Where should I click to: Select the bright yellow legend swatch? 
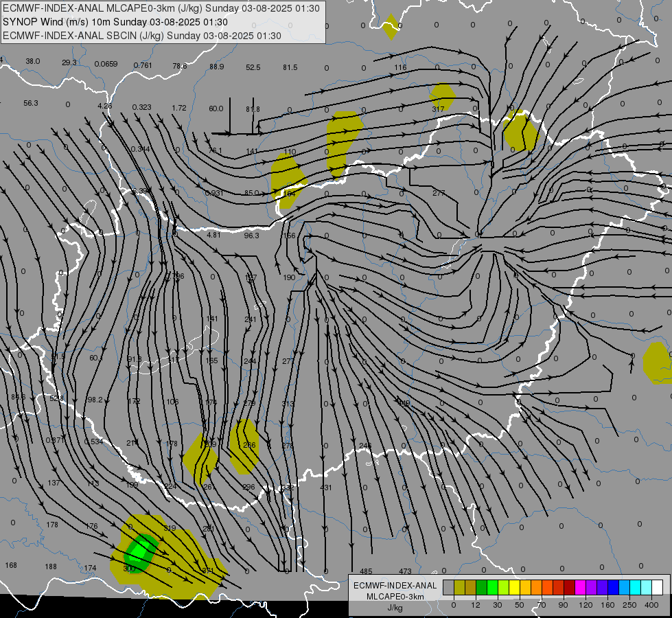point(514,587)
